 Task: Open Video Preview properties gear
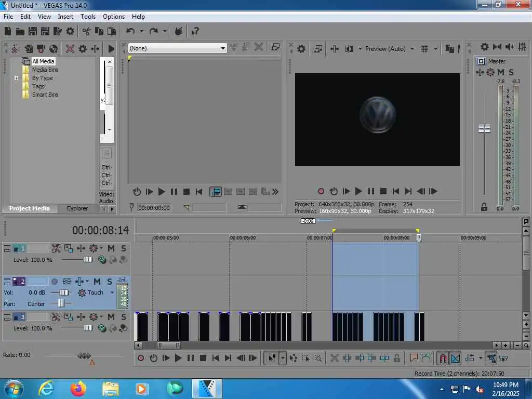301,49
